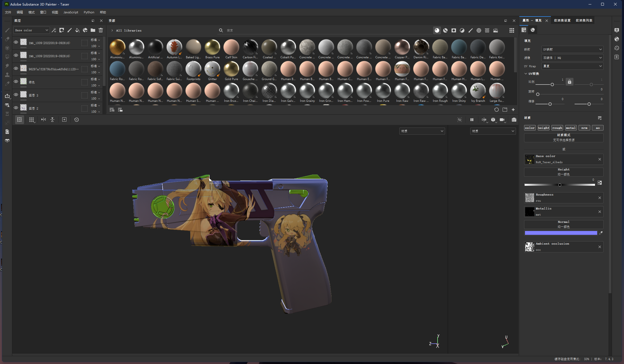This screenshot has width=624, height=364.
Task: Open the UV Wrap 重复 dropdown
Action: [572, 66]
